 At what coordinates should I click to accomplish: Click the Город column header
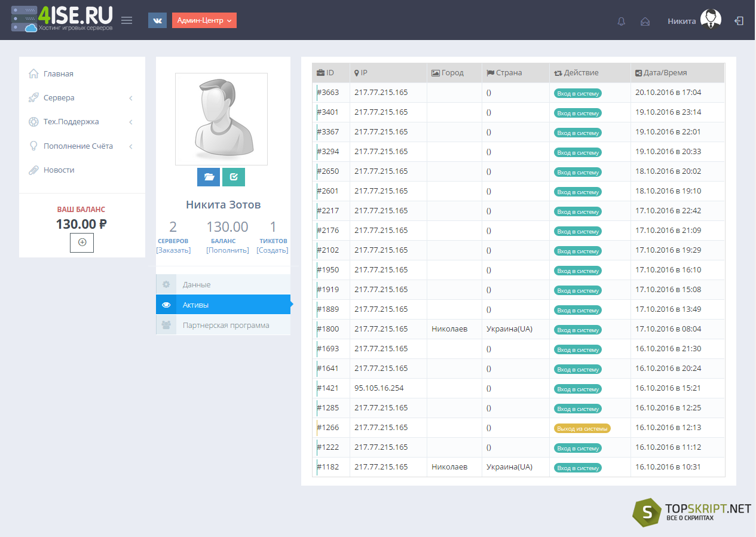454,73
